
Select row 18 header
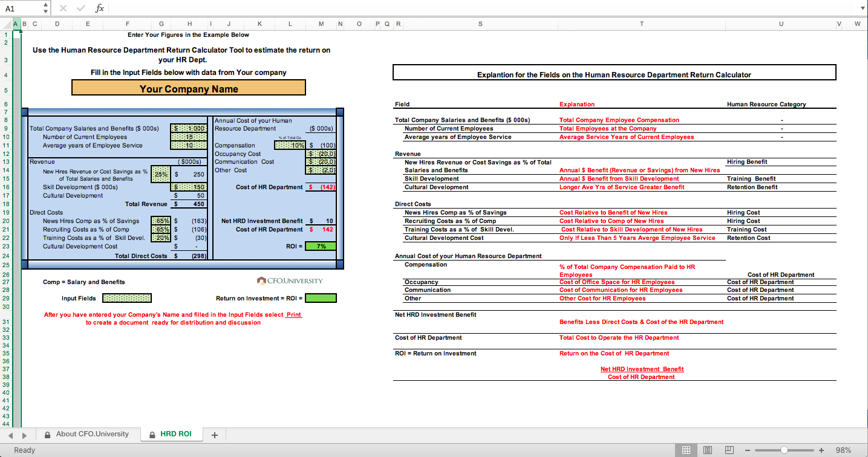(x=5, y=204)
